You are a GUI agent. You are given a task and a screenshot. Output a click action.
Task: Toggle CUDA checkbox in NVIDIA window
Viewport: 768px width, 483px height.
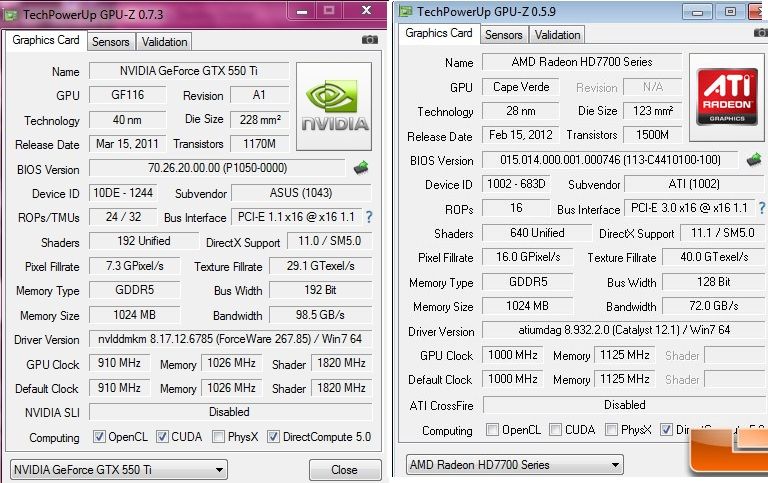tap(162, 436)
